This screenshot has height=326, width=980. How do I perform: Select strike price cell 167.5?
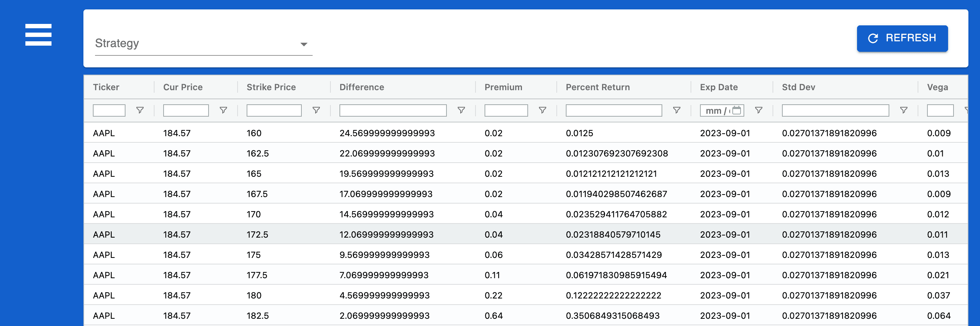(257, 194)
